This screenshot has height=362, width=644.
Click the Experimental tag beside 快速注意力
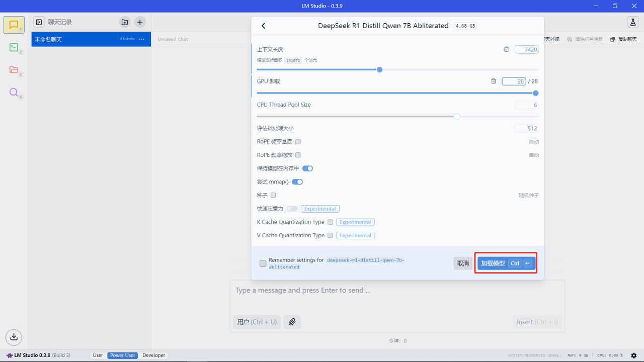tap(320, 209)
